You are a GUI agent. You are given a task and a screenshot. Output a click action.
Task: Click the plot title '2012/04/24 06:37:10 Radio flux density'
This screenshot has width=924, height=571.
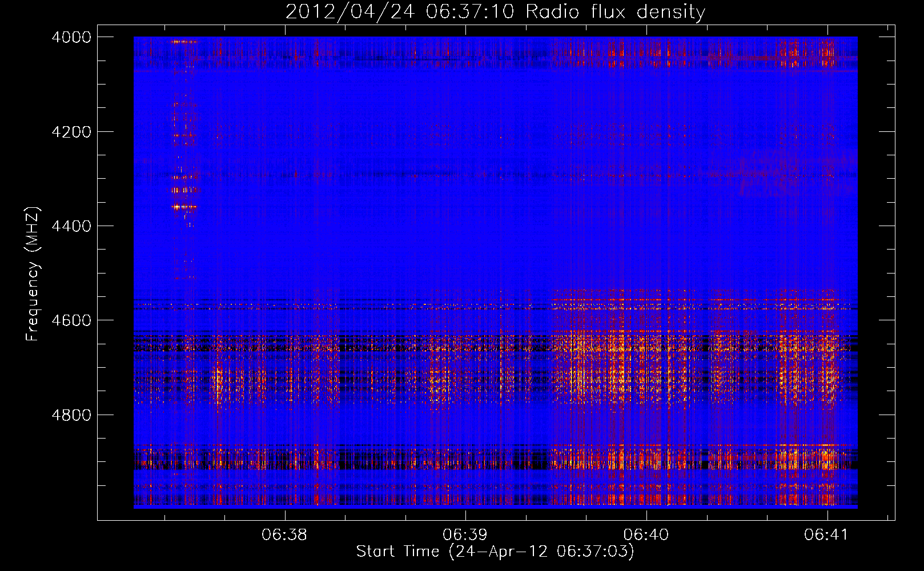coord(495,11)
